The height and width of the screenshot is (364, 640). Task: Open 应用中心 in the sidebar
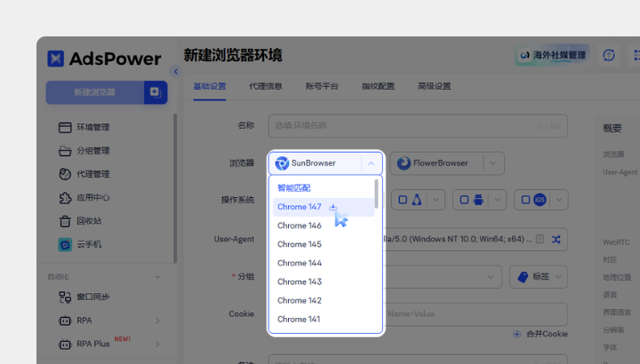point(84,198)
